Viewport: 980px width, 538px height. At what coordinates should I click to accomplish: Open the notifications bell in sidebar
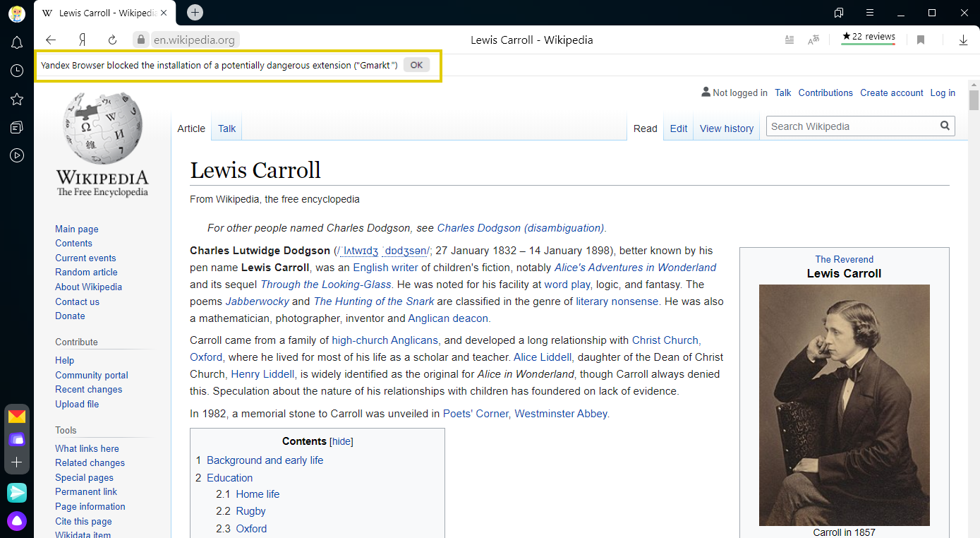(x=17, y=43)
